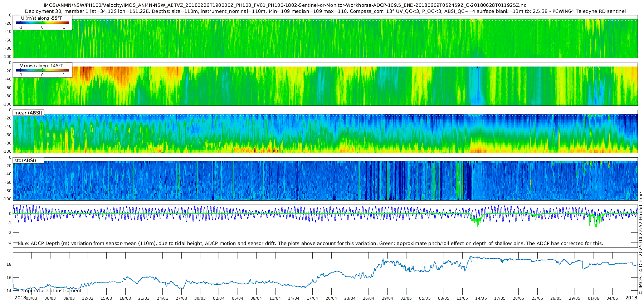Click the 'U (m/s) along -55°T' legend title
644x304 pixels.
pyautogui.click(x=42, y=18)
